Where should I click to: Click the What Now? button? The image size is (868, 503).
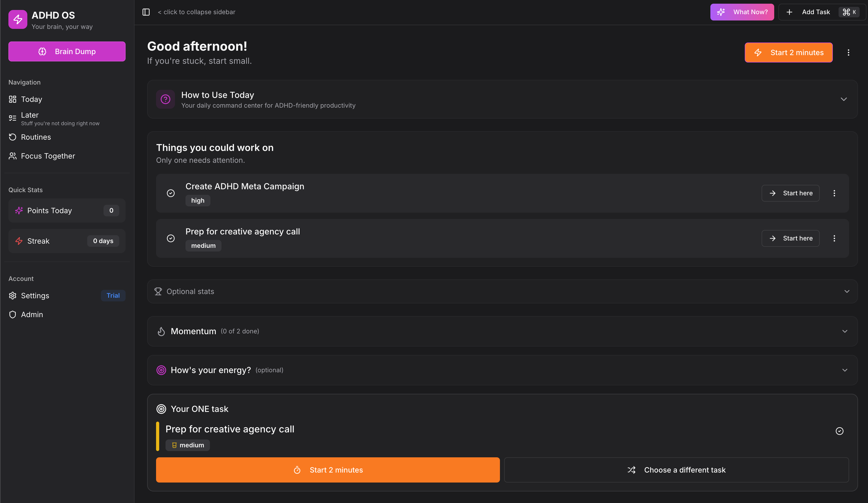[742, 12]
